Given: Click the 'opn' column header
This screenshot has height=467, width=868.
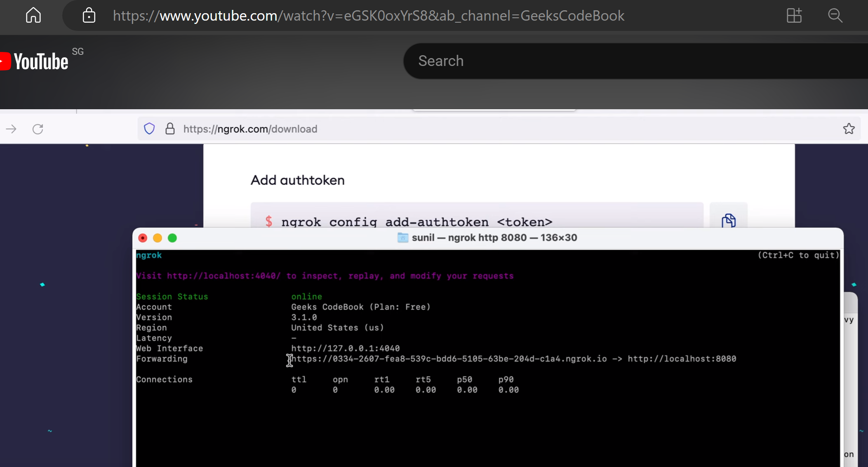Looking at the screenshot, I should tap(340, 379).
